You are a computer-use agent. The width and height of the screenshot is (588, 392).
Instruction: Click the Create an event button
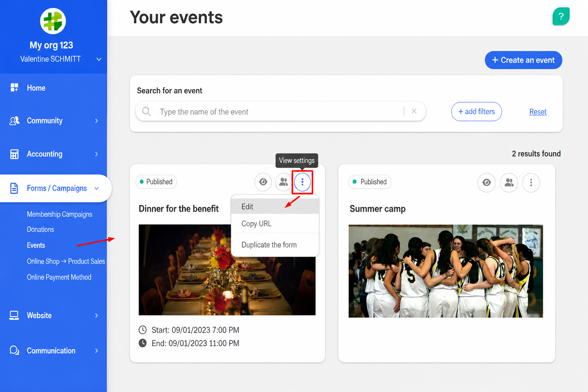[523, 60]
